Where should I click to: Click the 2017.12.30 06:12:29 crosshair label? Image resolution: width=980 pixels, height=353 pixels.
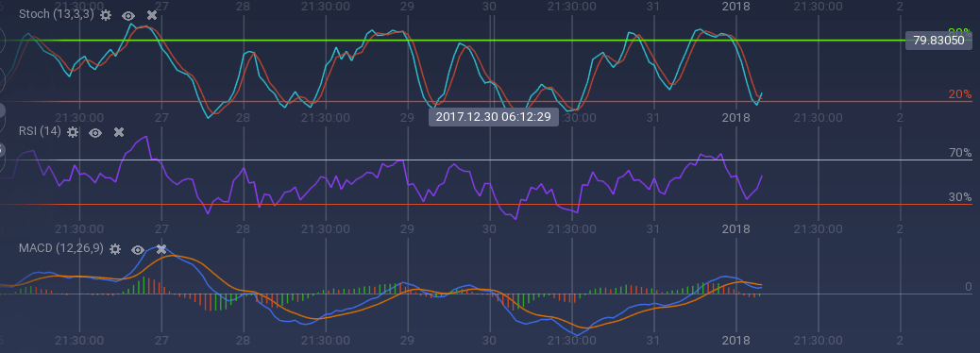(493, 117)
